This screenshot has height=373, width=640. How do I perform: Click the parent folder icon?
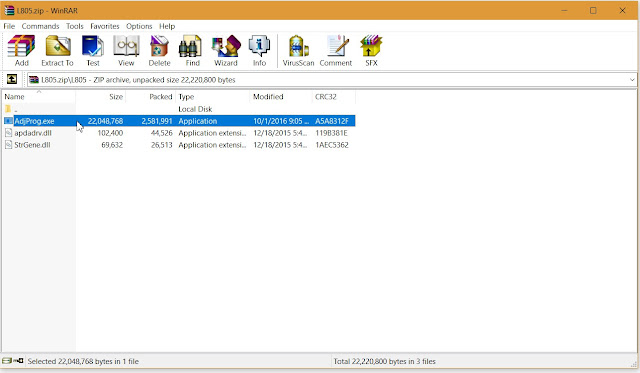pos(8,109)
